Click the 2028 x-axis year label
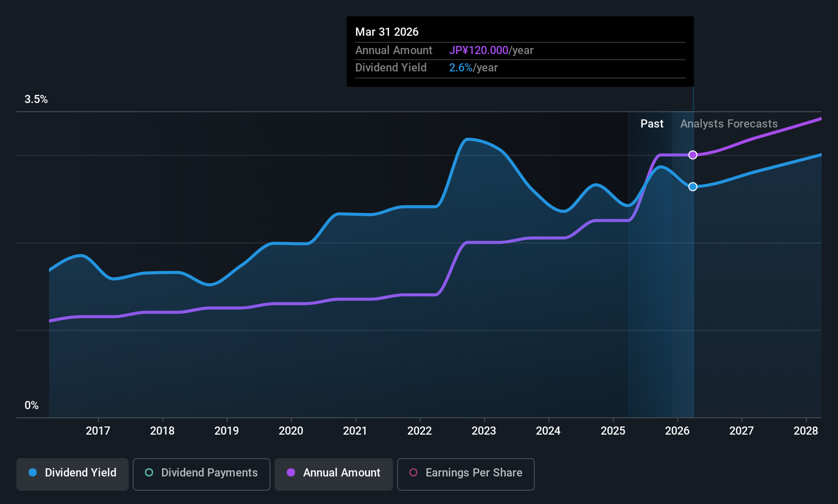The width and height of the screenshot is (838, 504). tap(806, 431)
